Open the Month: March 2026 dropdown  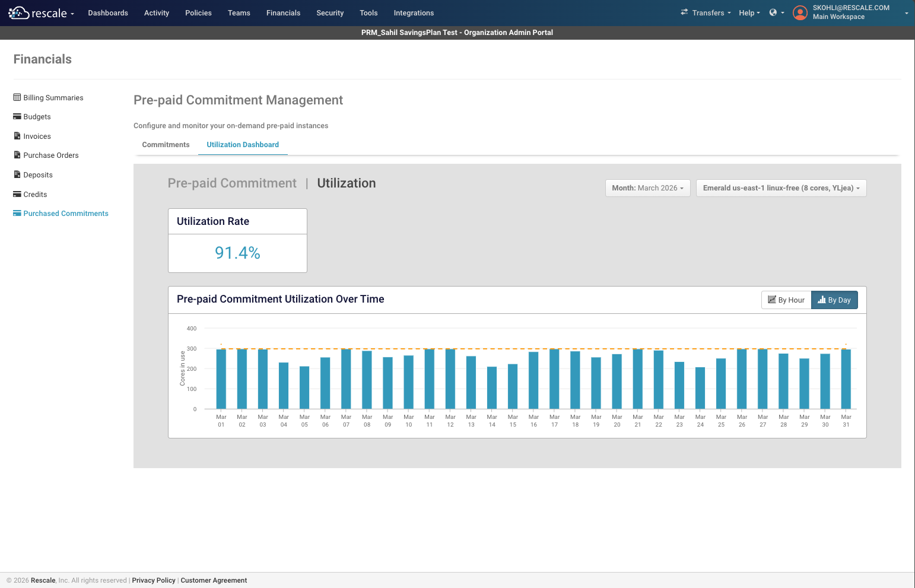[648, 188]
